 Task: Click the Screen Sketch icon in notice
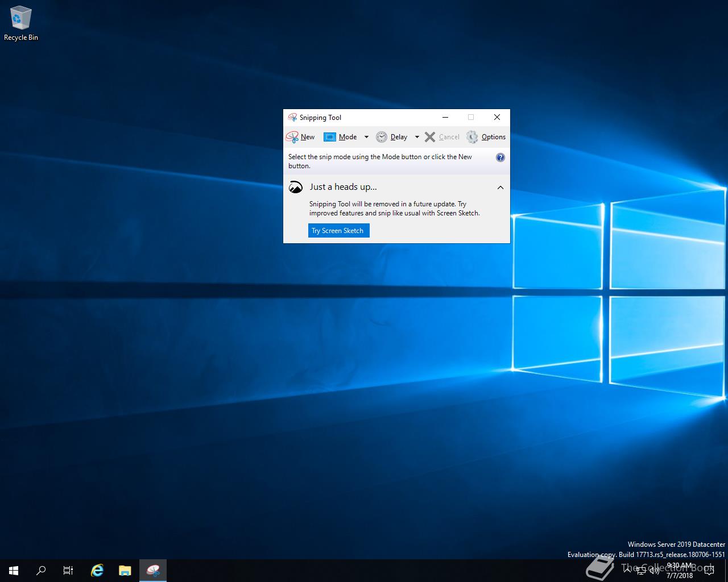(296, 187)
